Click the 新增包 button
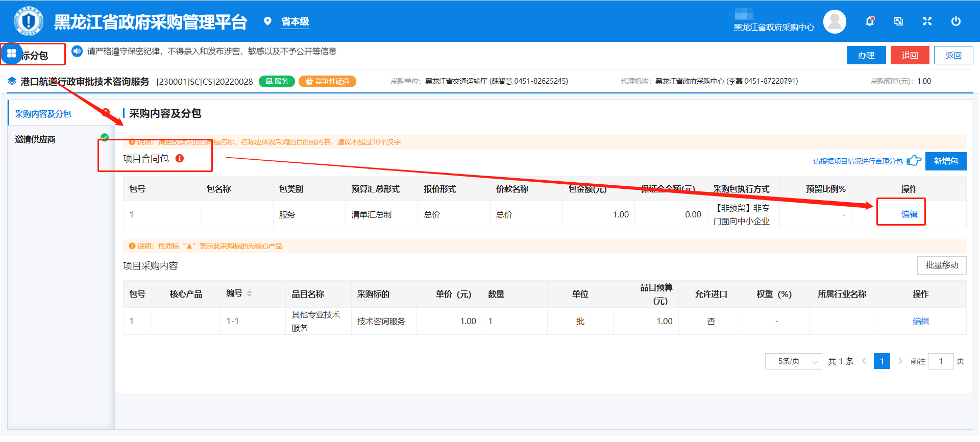 (x=946, y=161)
